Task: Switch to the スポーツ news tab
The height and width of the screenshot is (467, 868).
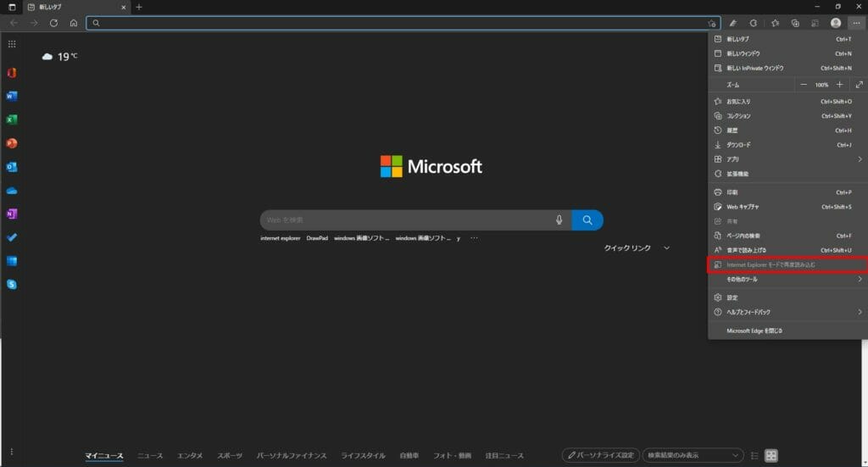Action: tap(230, 455)
